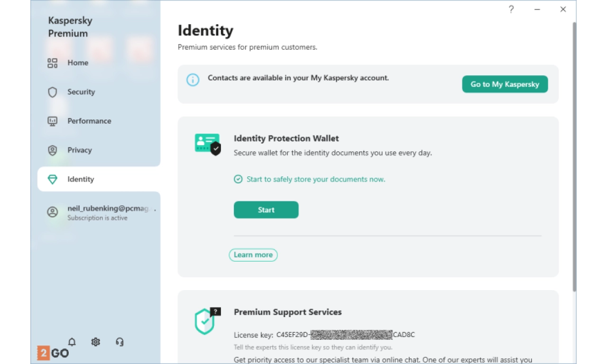Select the Identity sidebar item
Screen dimensions: 607x364
pyautogui.click(x=81, y=179)
